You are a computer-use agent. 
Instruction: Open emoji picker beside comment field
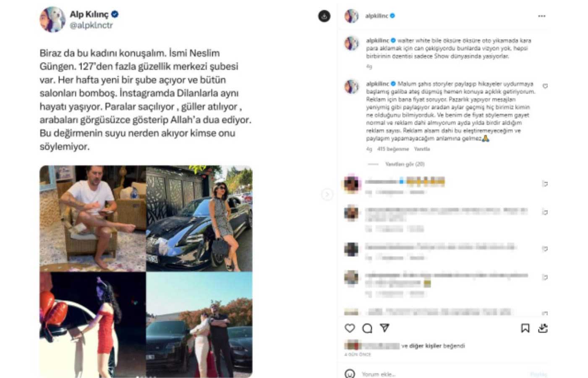coord(350,373)
